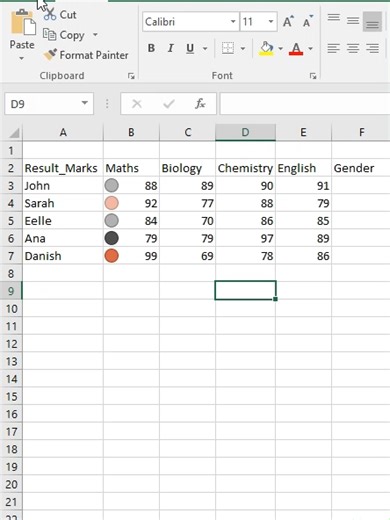Increase font size with the larger A icon
Viewport: 390px width, 520px height.
click(288, 22)
